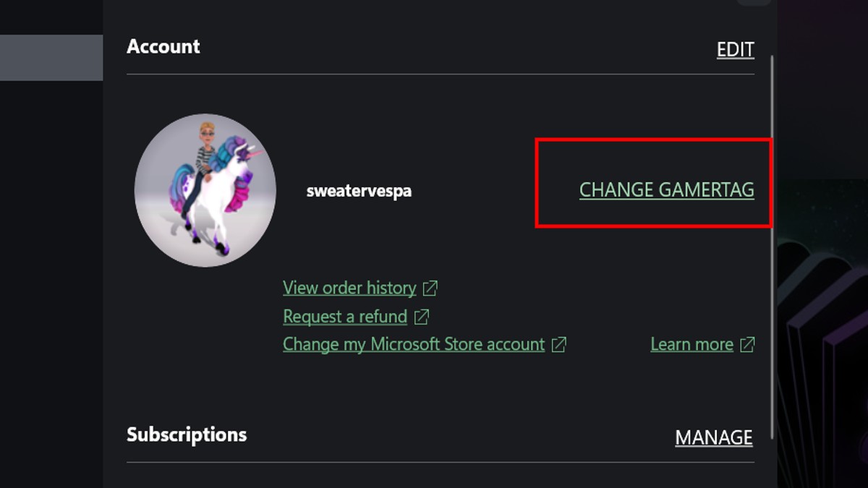Image resolution: width=868 pixels, height=488 pixels.
Task: Open View order history
Action: point(349,287)
